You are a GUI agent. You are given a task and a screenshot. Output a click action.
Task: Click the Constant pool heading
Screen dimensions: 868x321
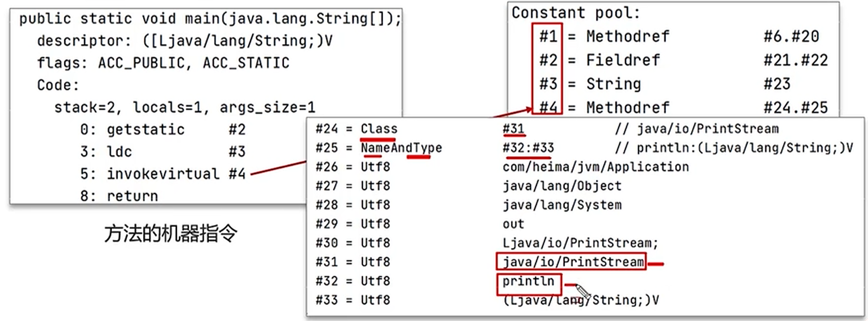click(x=575, y=13)
